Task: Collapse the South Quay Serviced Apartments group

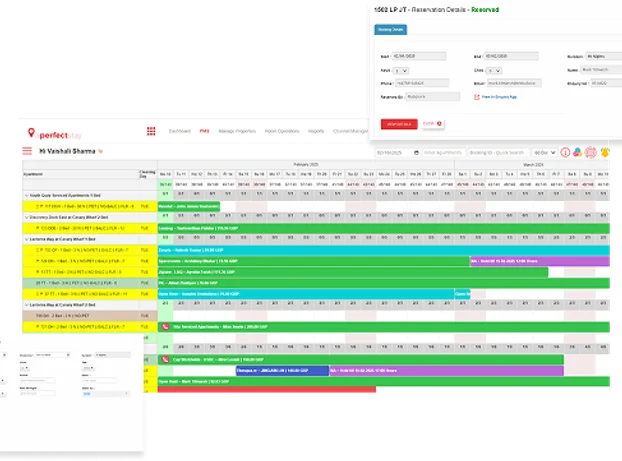Action: click(27, 196)
